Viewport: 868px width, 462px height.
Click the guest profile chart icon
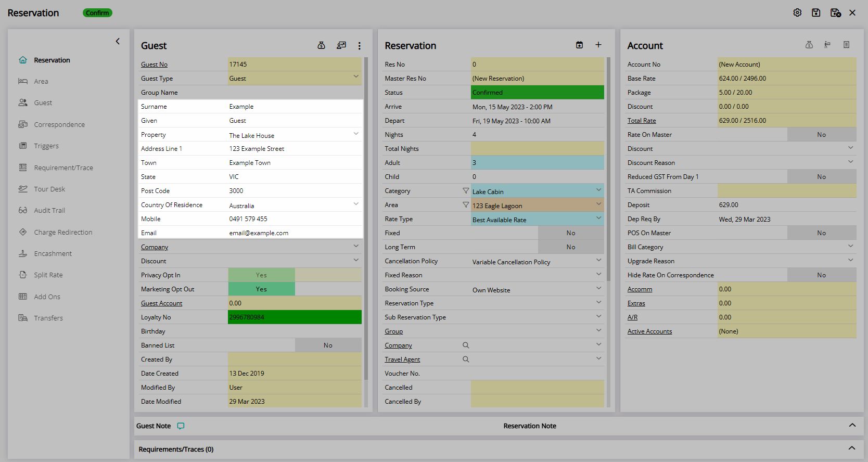pyautogui.click(x=341, y=45)
